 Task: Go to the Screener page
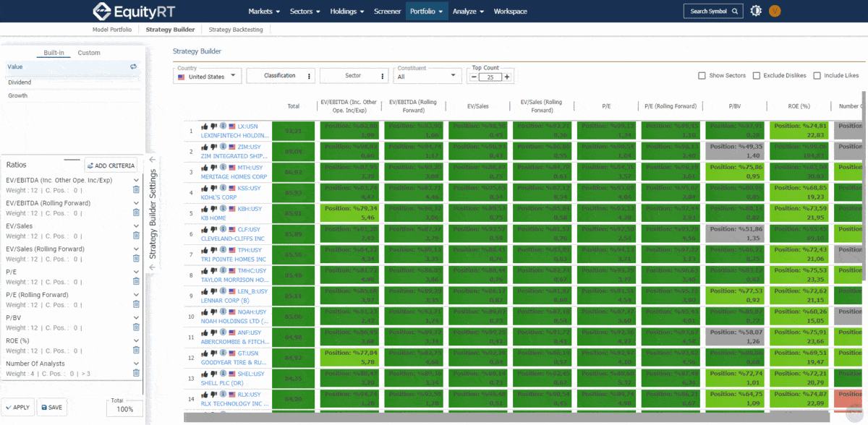(387, 12)
